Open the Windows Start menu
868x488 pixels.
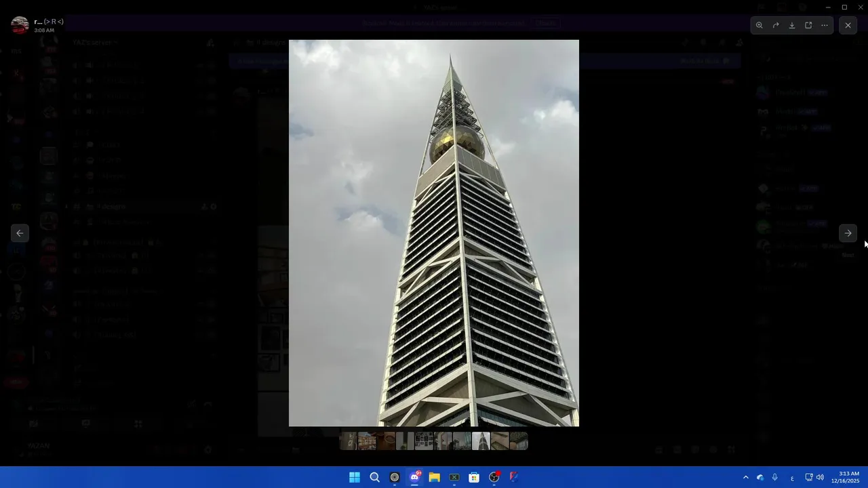pyautogui.click(x=355, y=477)
